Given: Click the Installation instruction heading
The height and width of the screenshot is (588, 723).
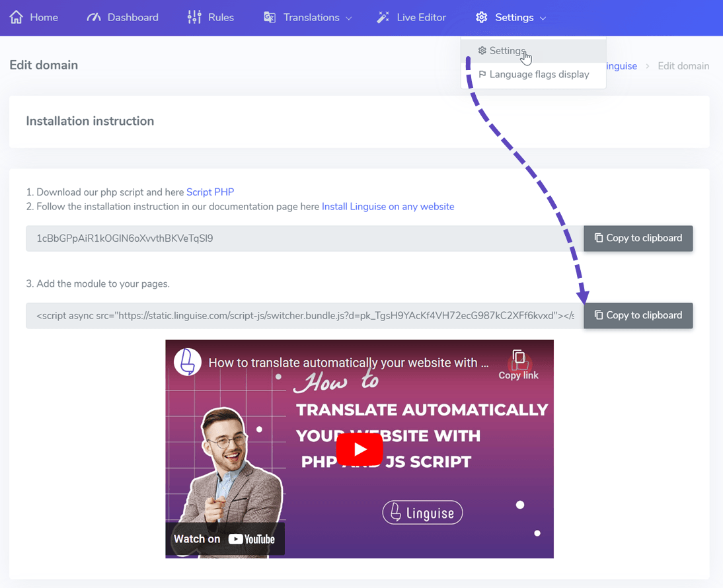Looking at the screenshot, I should pos(90,121).
